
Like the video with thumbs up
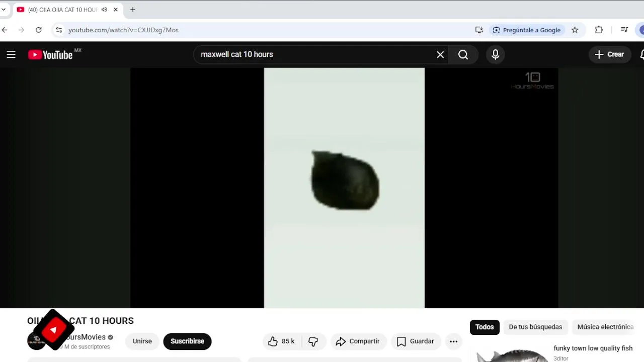pos(281,341)
